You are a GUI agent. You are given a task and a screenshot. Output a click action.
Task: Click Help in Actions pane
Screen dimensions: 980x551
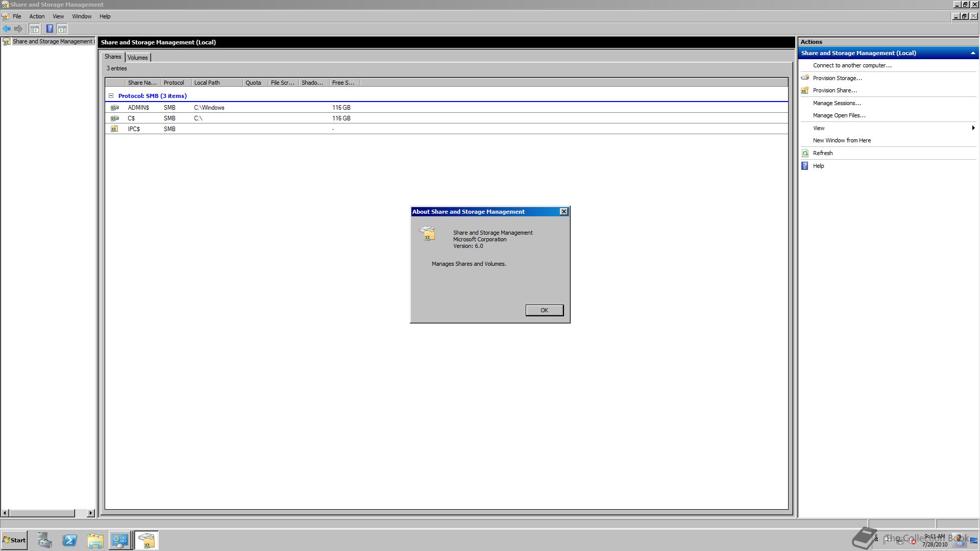coord(818,166)
